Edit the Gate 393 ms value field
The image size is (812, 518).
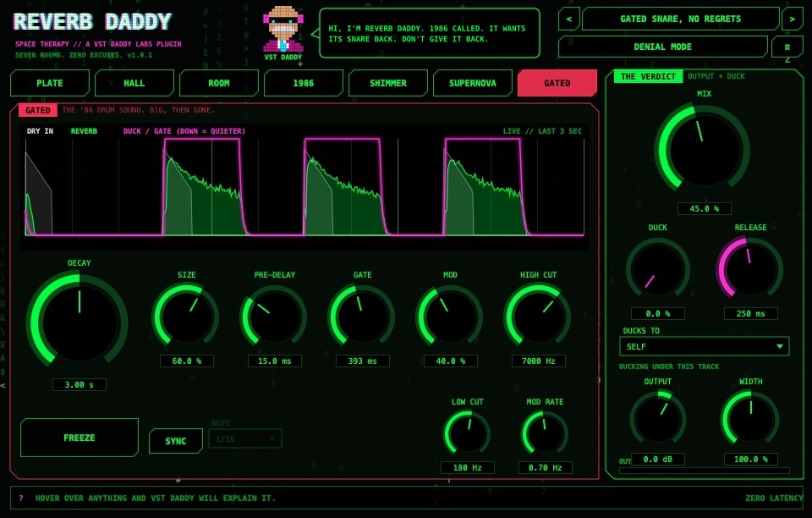point(362,361)
